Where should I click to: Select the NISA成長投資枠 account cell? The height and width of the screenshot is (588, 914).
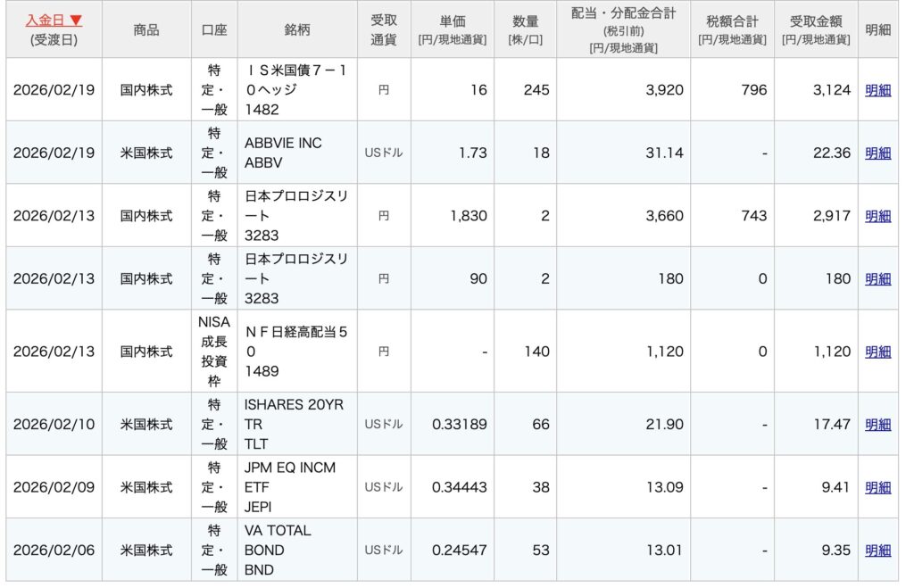(x=214, y=352)
